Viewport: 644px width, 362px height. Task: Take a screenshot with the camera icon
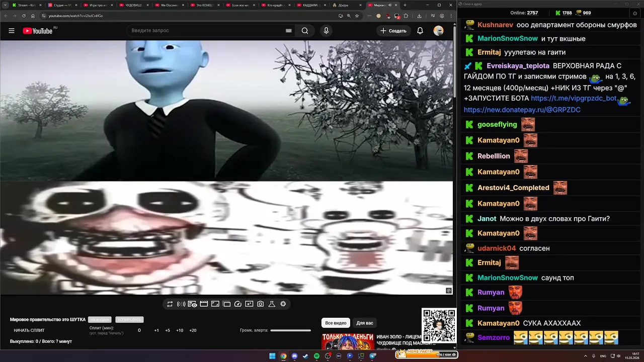(261, 304)
